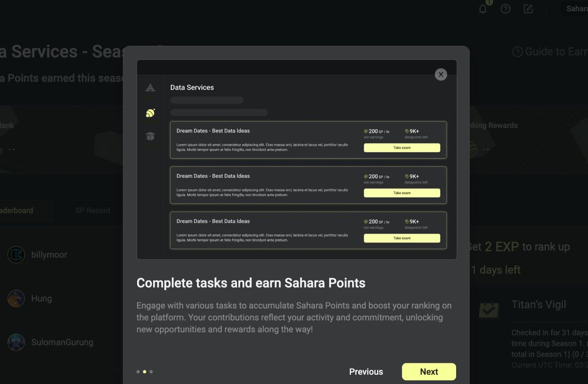588x384 pixels.
Task: Click the Titan's Vigil calendar check icon
Action: (x=489, y=310)
